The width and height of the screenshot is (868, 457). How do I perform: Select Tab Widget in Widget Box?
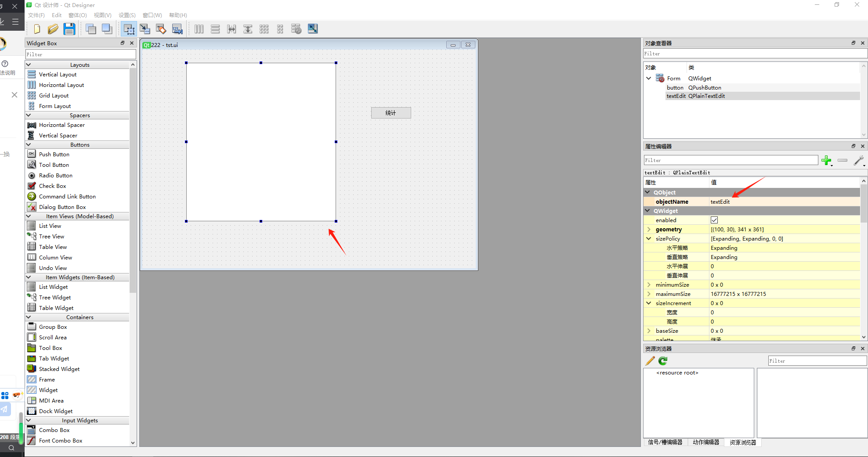[x=54, y=359]
